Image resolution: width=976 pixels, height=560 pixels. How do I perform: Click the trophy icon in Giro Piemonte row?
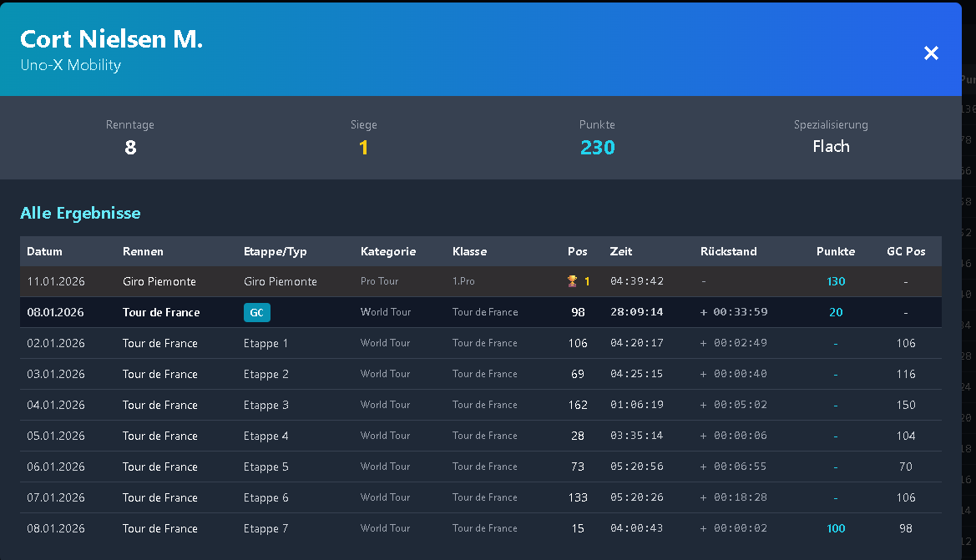click(572, 281)
